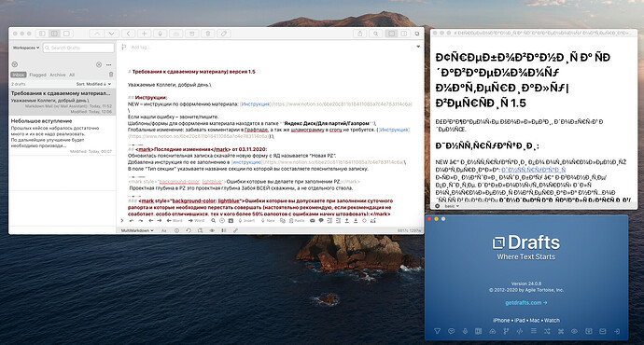The width and height of the screenshot is (644, 345).
Task: Click the Add tag field
Action: click(140, 48)
